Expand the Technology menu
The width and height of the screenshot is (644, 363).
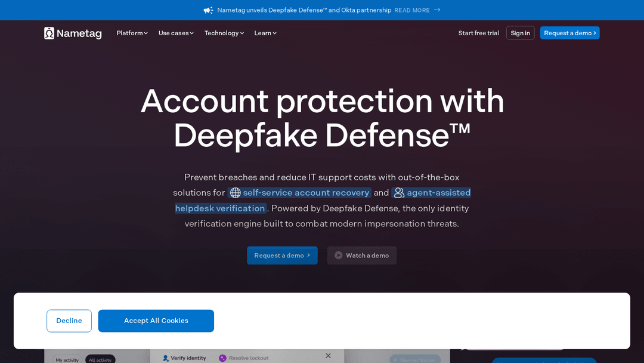[224, 33]
